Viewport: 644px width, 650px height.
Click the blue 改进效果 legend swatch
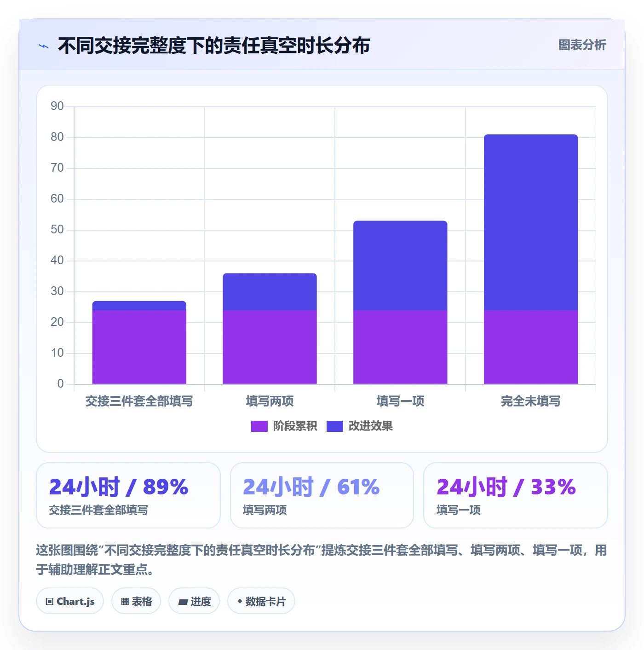[334, 426]
